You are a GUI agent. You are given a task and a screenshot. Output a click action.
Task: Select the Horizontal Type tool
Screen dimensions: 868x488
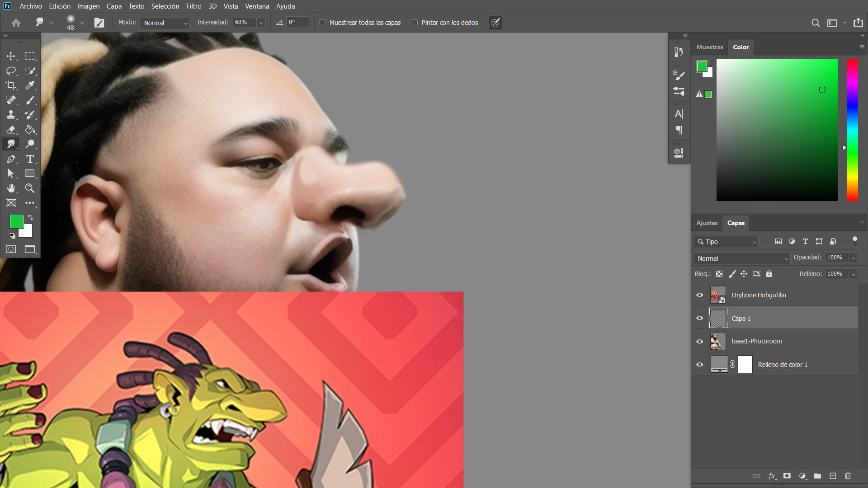tap(30, 159)
